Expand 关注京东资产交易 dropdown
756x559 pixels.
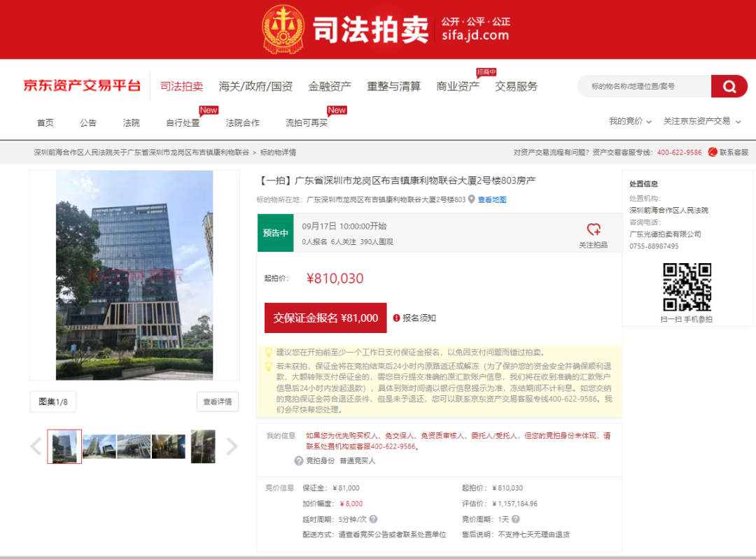point(702,121)
